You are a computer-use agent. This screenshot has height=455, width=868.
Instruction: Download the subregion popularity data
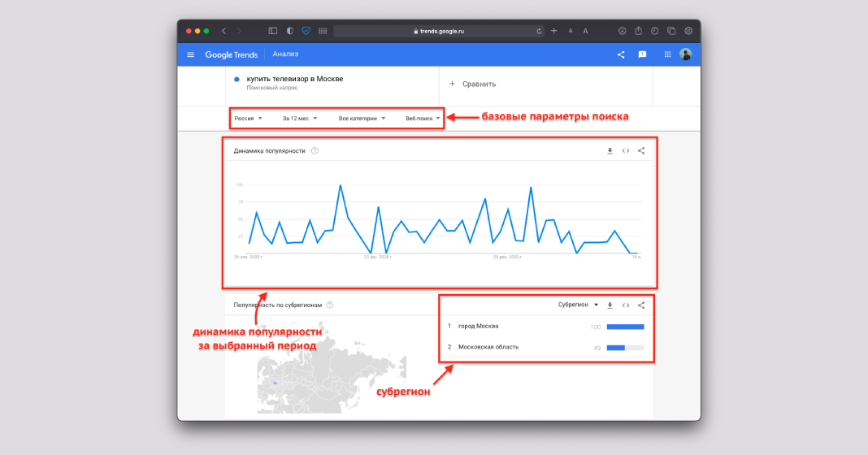610,305
